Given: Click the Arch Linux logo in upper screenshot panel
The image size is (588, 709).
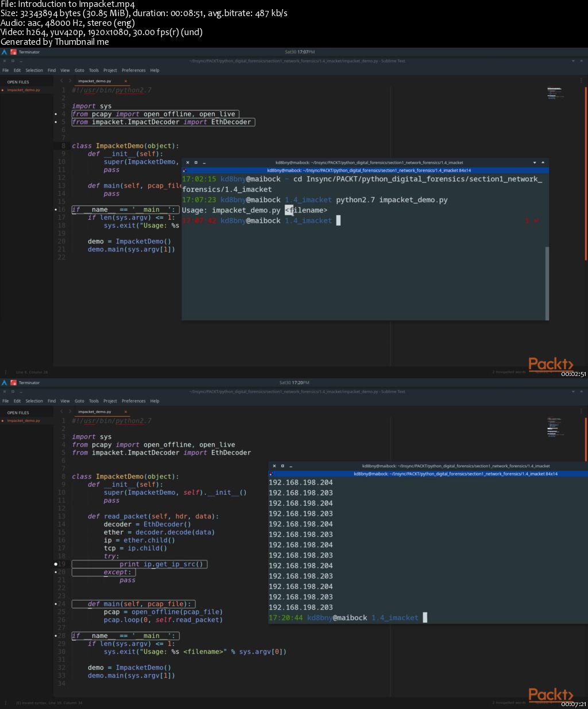Looking at the screenshot, I should coord(5,52).
